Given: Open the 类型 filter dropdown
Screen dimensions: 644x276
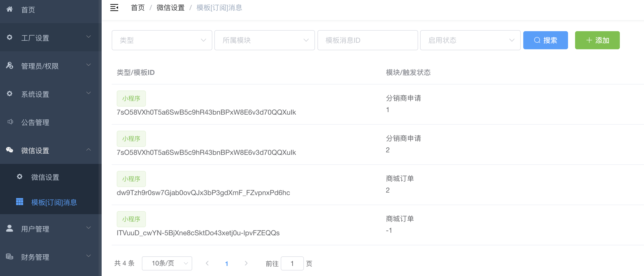Looking at the screenshot, I should pyautogui.click(x=162, y=40).
